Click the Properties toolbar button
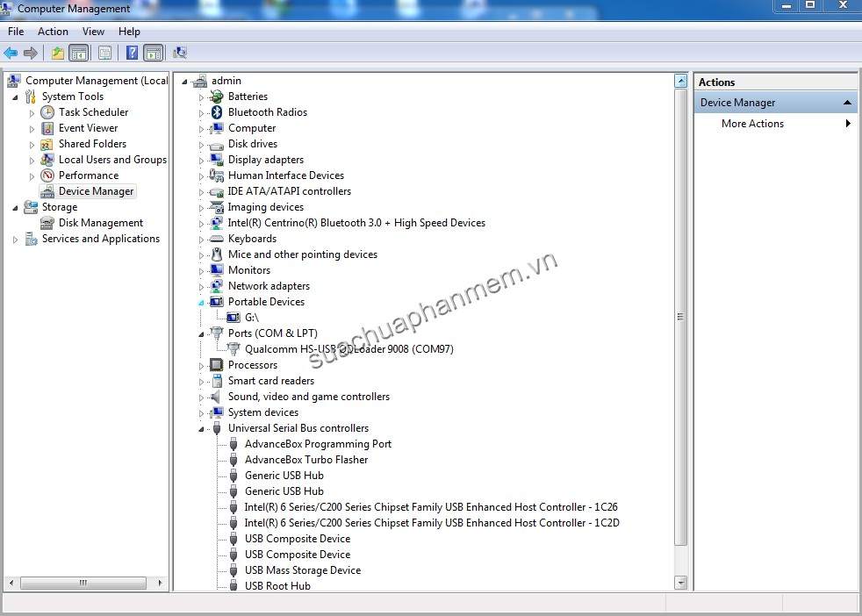The image size is (862, 616). click(x=104, y=53)
